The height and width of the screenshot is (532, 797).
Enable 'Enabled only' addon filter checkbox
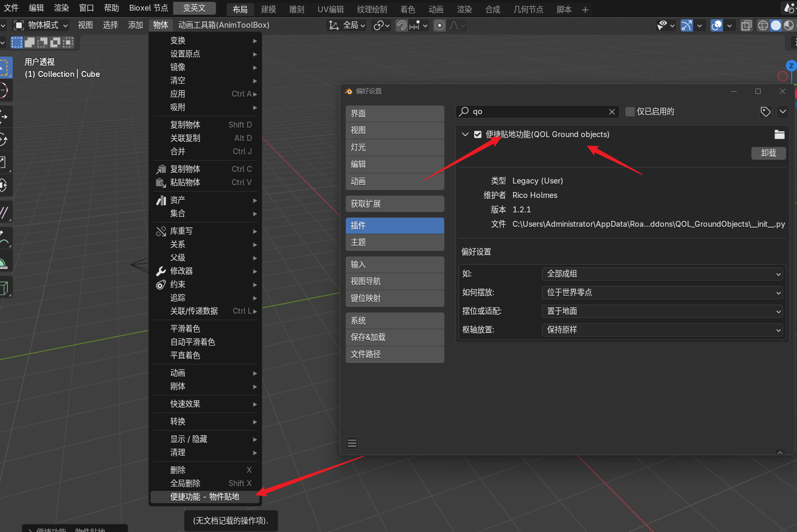coord(630,112)
